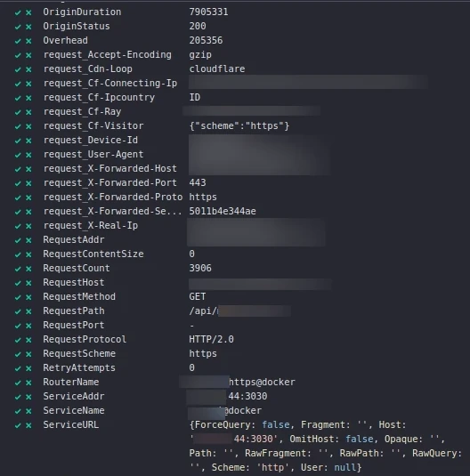
Task: Click the HTTP/2.0 protocol value
Action: tap(212, 339)
